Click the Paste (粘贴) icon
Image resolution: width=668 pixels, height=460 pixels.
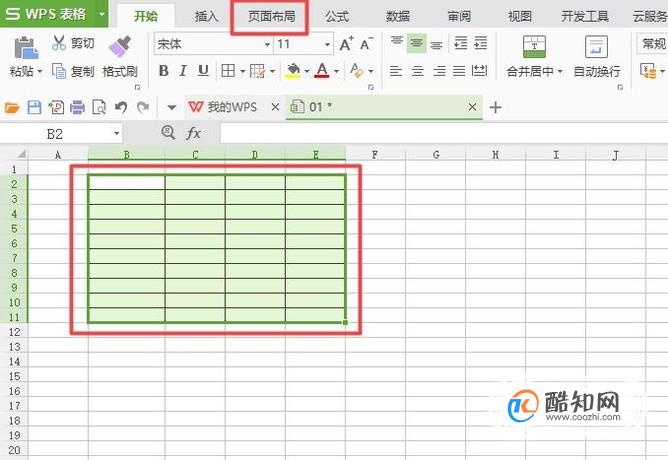pos(26,48)
